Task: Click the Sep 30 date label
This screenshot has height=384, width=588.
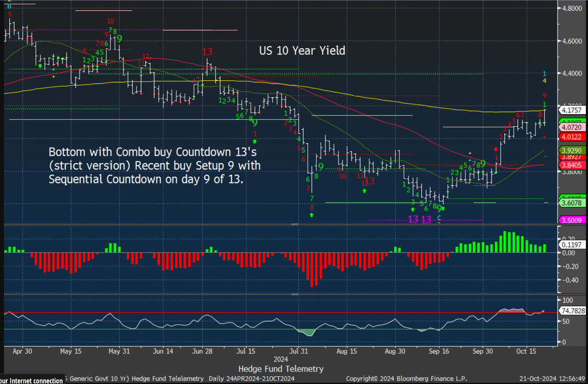Action: point(483,351)
